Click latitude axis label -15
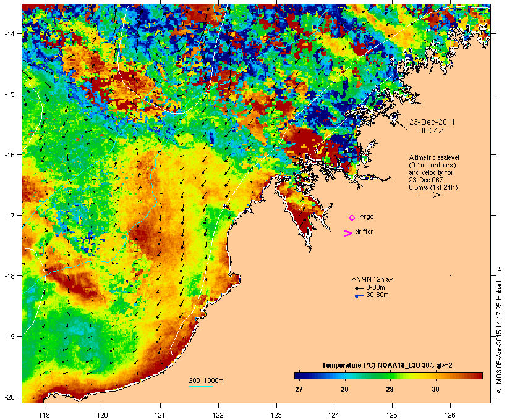Viewport: 507px width, 420px height. 9,94
